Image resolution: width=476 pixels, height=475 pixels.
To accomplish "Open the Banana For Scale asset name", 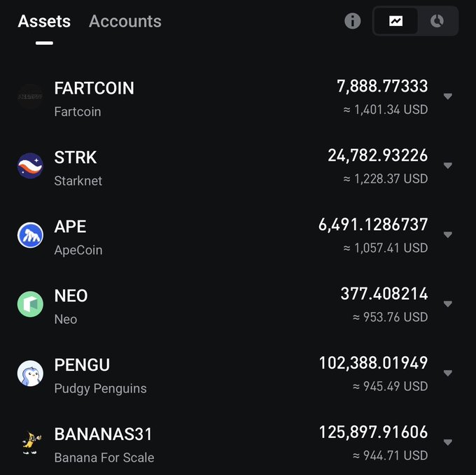I will 104,458.
